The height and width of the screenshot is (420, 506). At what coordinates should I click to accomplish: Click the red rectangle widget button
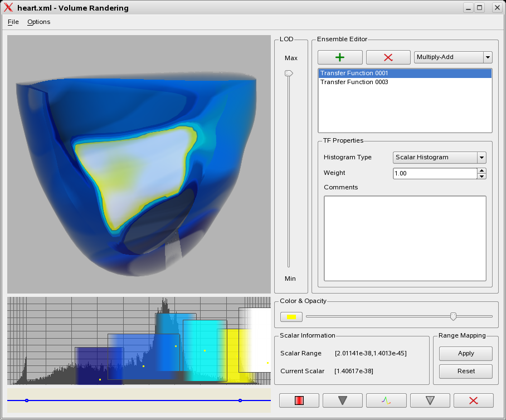(x=299, y=401)
